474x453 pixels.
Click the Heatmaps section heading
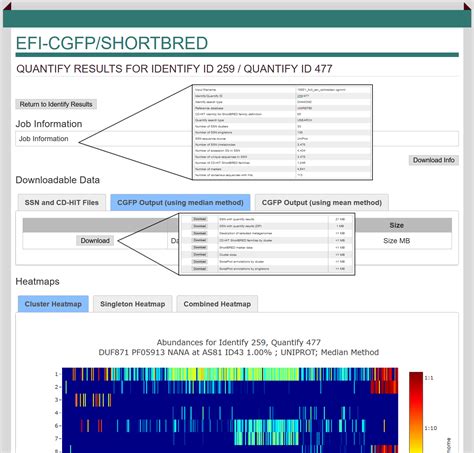coord(37,282)
